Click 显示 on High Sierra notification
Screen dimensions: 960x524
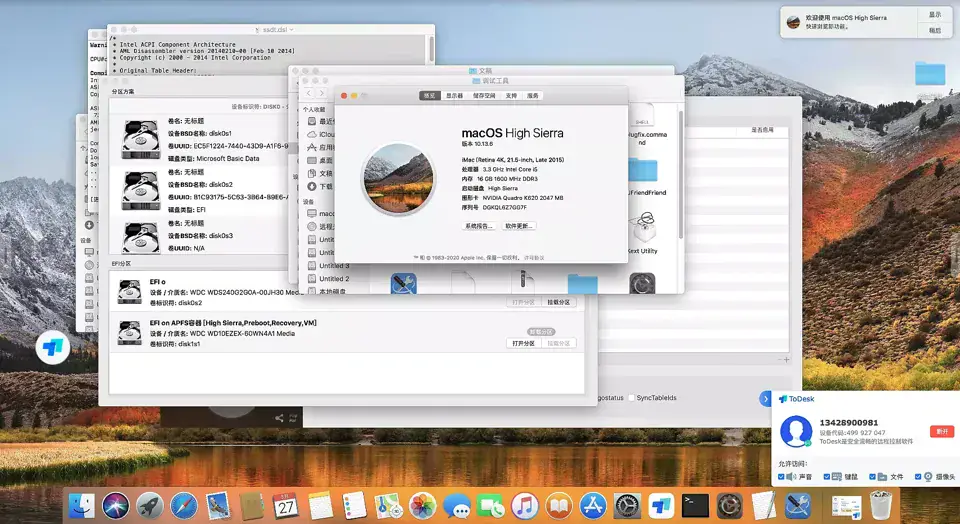click(935, 15)
